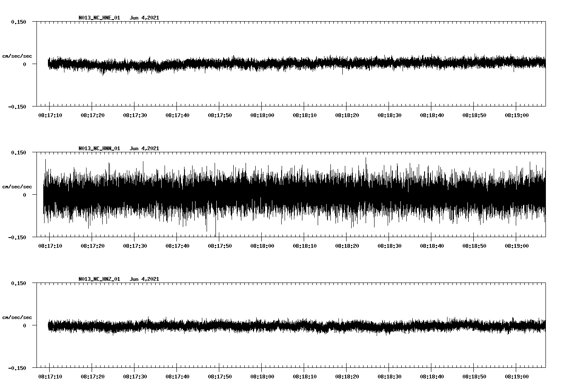Screen dimensions: 576x392
Task: Click 08:18:30 on the HNE time axis
Action: pos(389,115)
